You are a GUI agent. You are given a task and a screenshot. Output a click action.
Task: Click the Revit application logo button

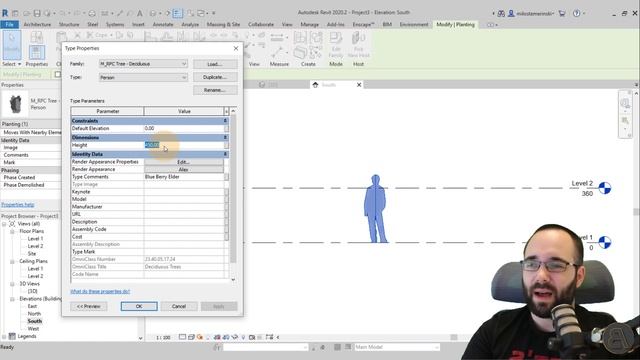coord(5,13)
